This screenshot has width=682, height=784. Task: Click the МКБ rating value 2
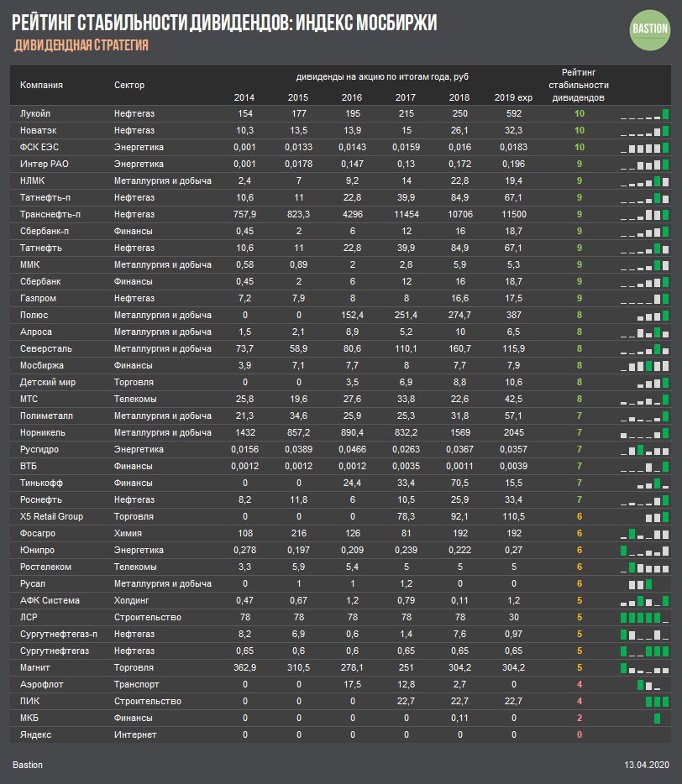tap(580, 719)
